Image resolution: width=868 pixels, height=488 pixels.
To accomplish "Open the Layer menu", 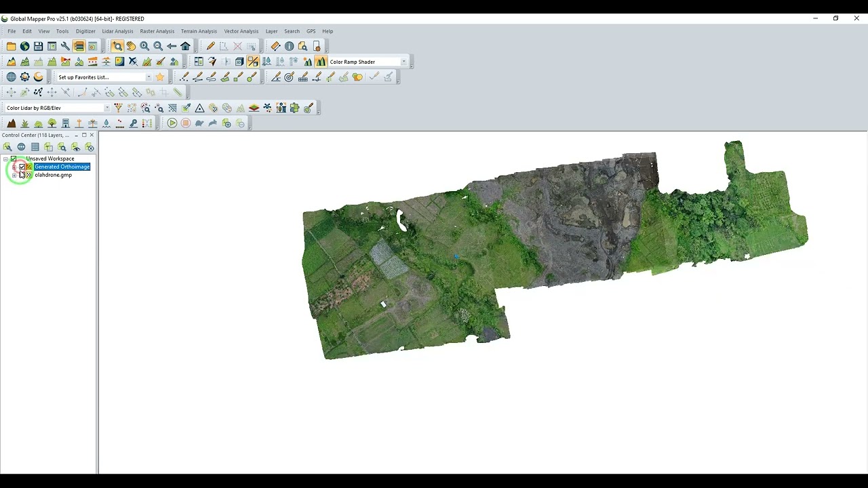I will tap(271, 31).
